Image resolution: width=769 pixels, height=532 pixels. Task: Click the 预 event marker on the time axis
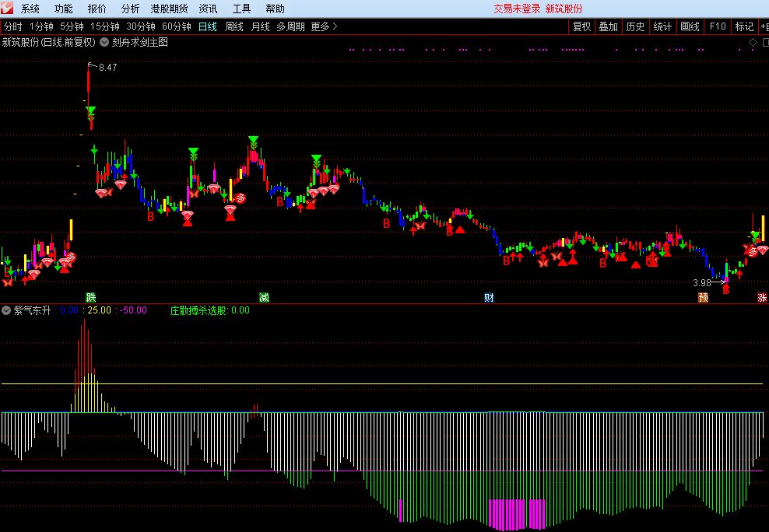pyautogui.click(x=704, y=297)
